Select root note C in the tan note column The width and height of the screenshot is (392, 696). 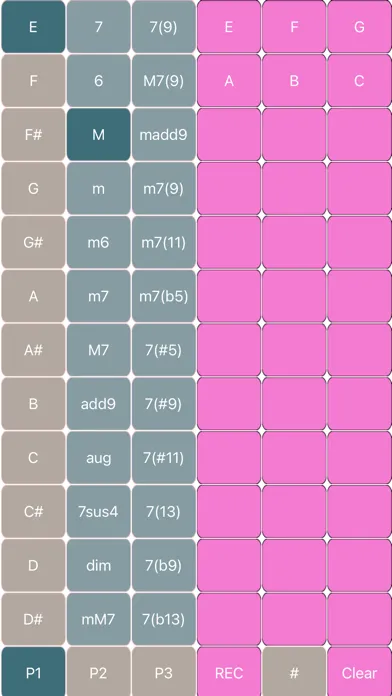pyautogui.click(x=33, y=458)
